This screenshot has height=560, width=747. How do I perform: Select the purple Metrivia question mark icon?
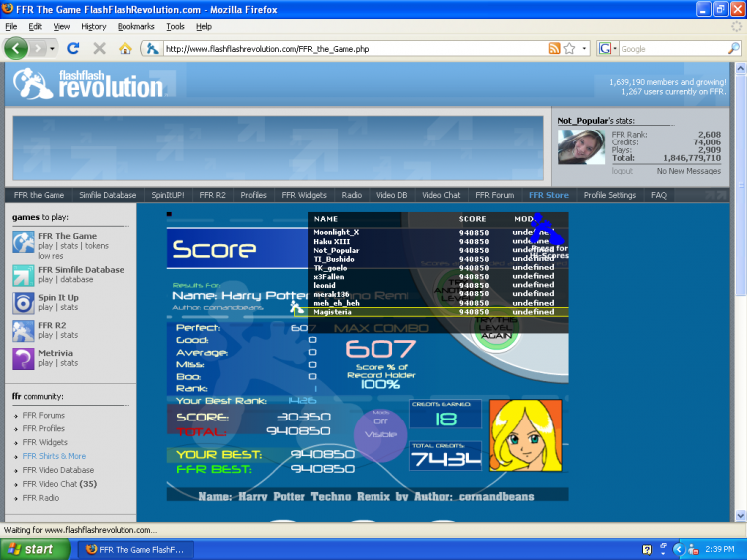point(23,359)
